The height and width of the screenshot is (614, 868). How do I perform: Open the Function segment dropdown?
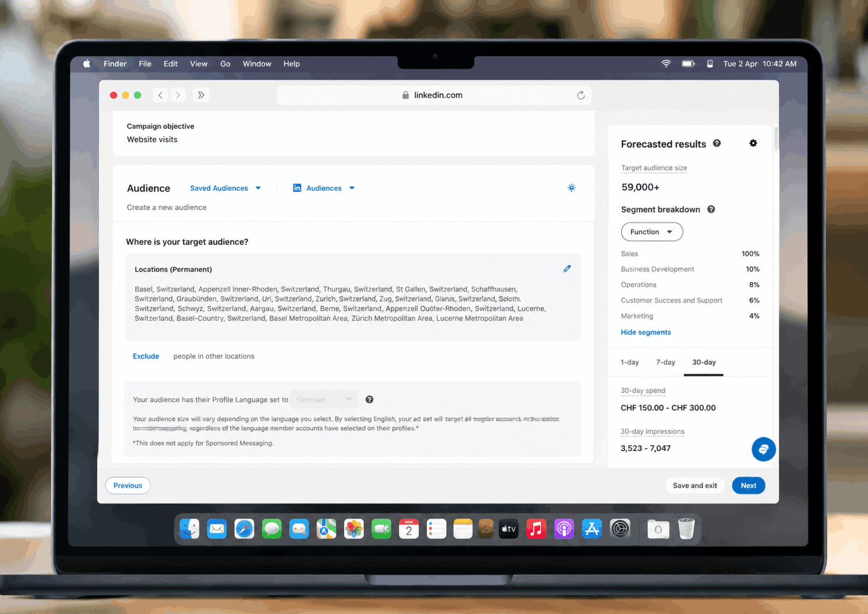tap(652, 232)
